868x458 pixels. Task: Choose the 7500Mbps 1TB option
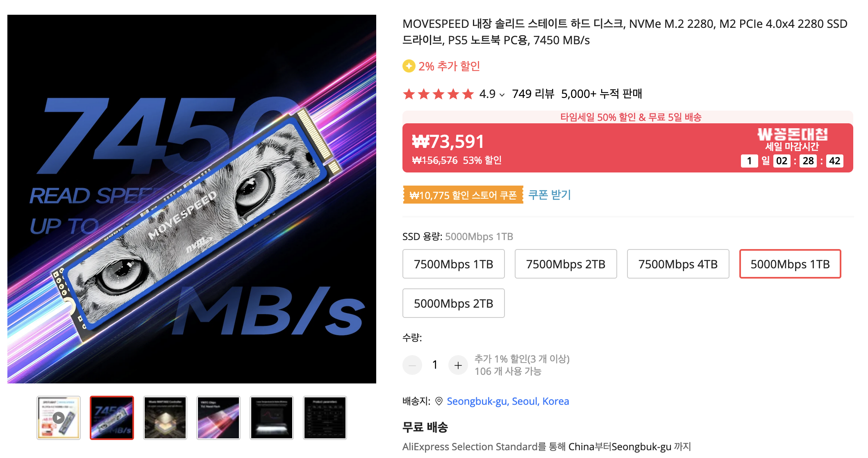[x=454, y=264]
